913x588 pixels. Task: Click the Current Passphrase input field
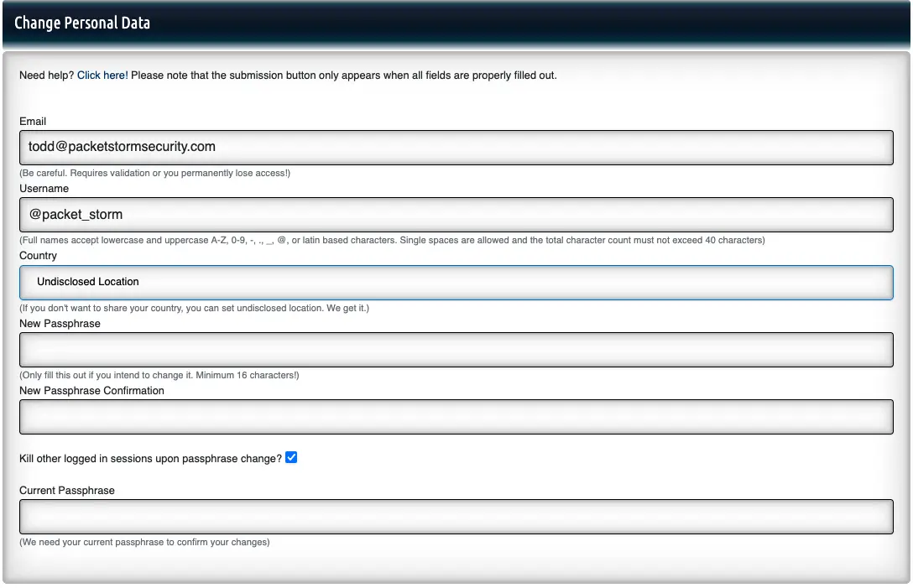pyautogui.click(x=456, y=517)
